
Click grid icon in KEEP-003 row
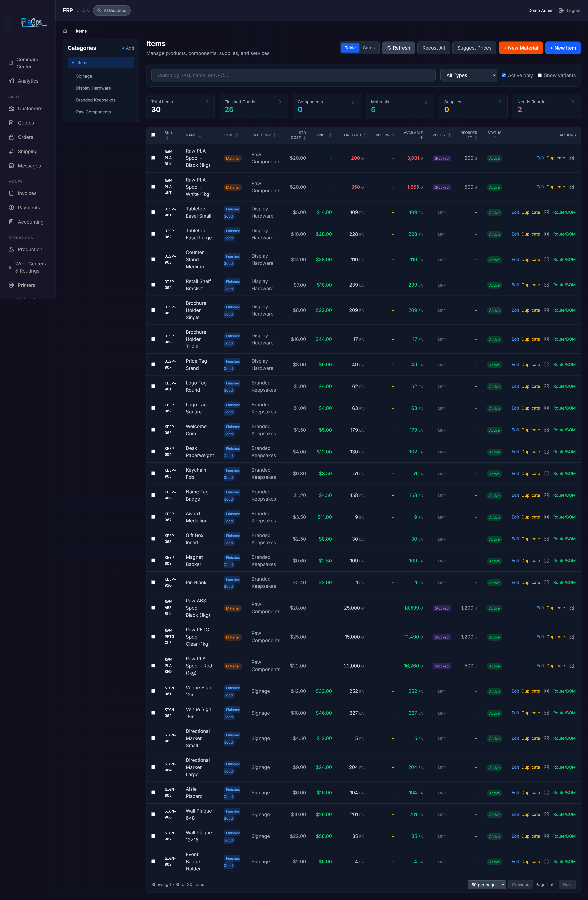pos(546,430)
